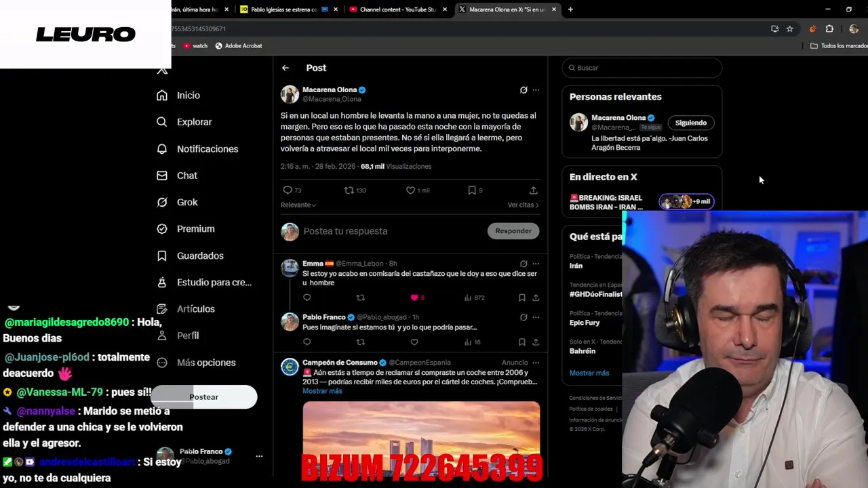Viewport: 868px width, 488px height.
Task: Open a new browser tab with plus
Action: click(570, 9)
